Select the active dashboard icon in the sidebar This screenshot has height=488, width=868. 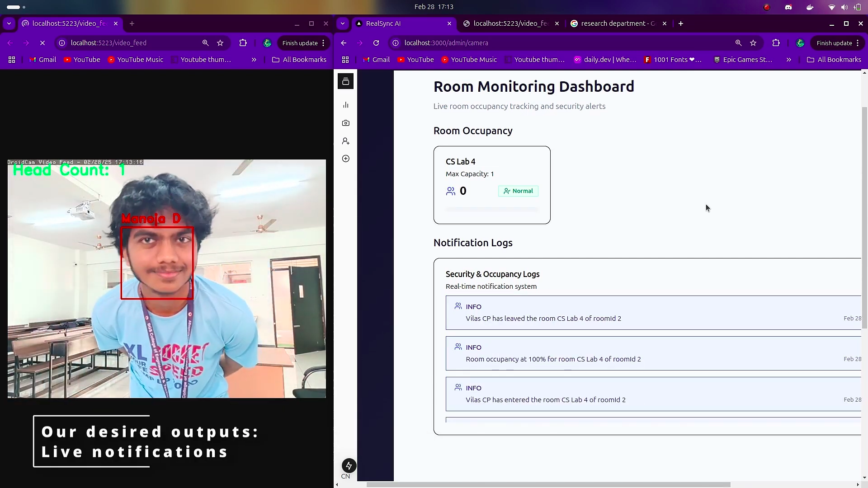pos(345,81)
